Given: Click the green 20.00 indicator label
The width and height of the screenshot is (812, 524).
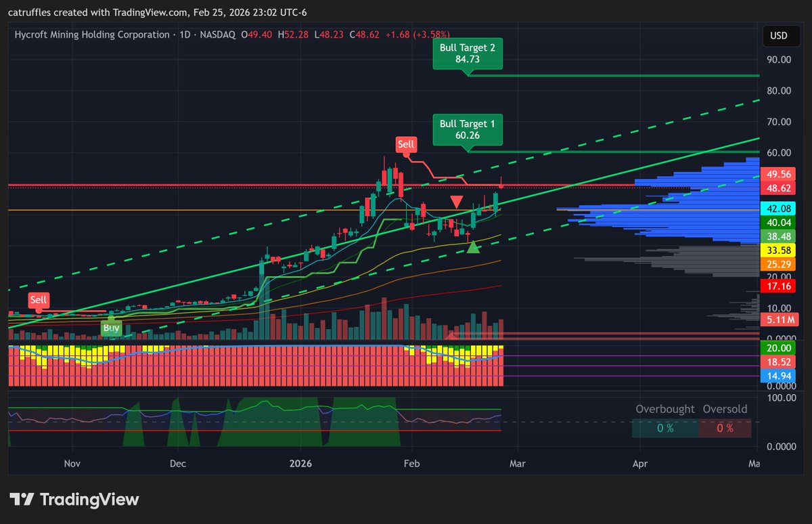Looking at the screenshot, I should [779, 347].
